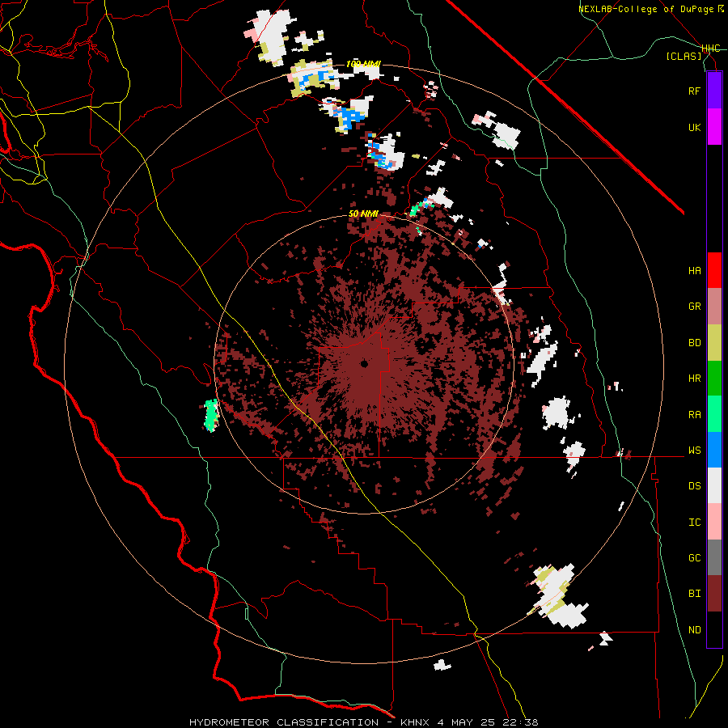Pick the bright green RA legend swatch

tap(714, 414)
